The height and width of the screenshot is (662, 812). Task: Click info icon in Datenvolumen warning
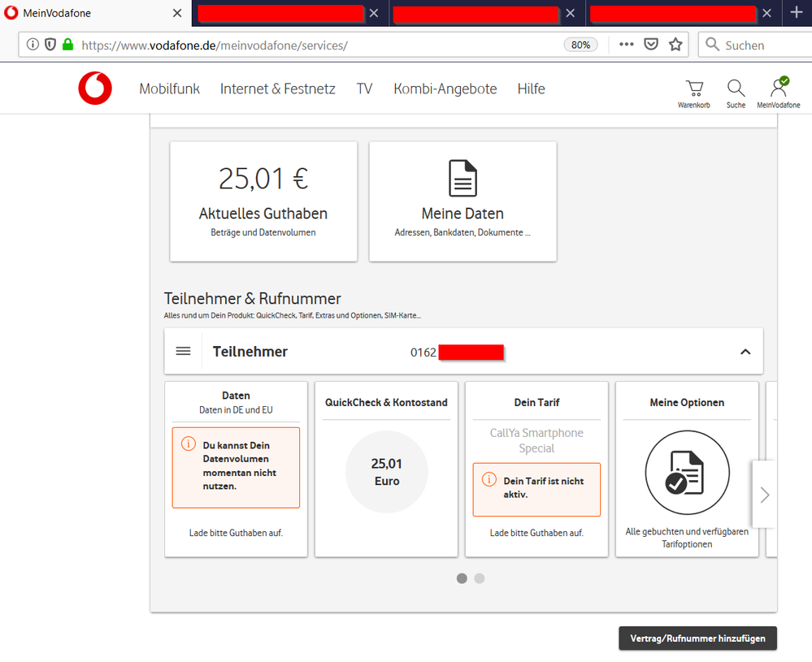tap(189, 444)
